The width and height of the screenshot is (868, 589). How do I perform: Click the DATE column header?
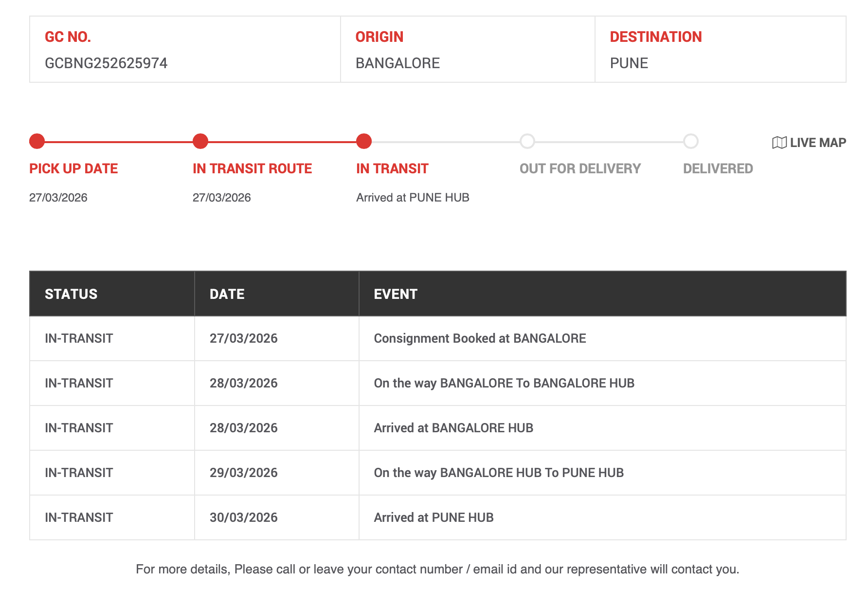227,294
